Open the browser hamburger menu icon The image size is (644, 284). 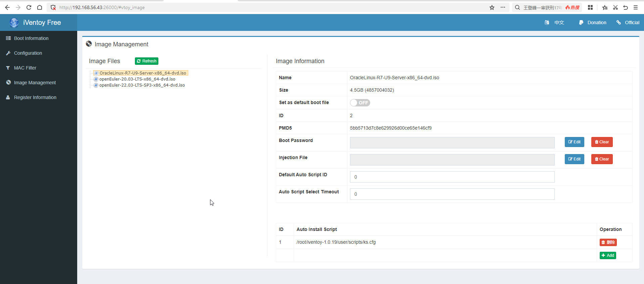[636, 7]
